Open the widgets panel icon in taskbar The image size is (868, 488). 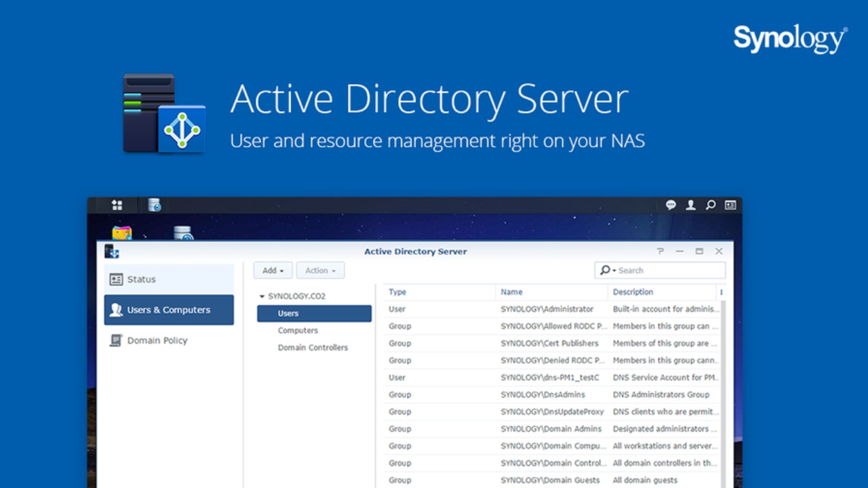(730, 205)
